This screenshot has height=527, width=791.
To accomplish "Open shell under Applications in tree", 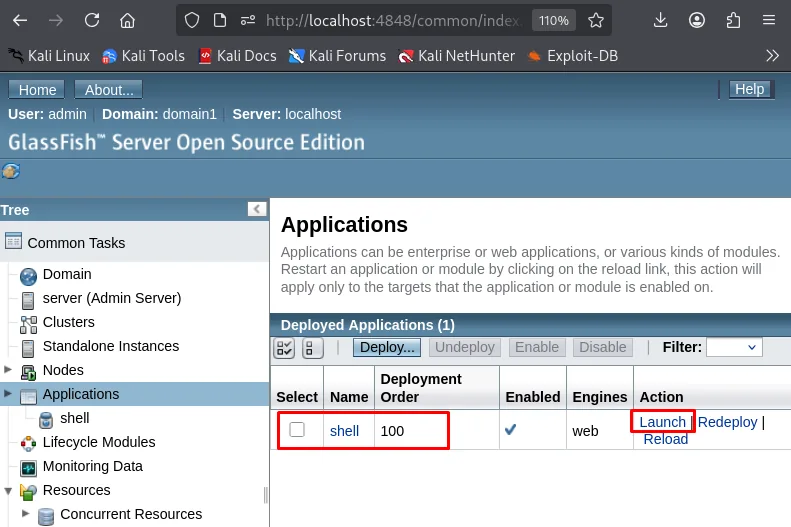I will point(75,418).
